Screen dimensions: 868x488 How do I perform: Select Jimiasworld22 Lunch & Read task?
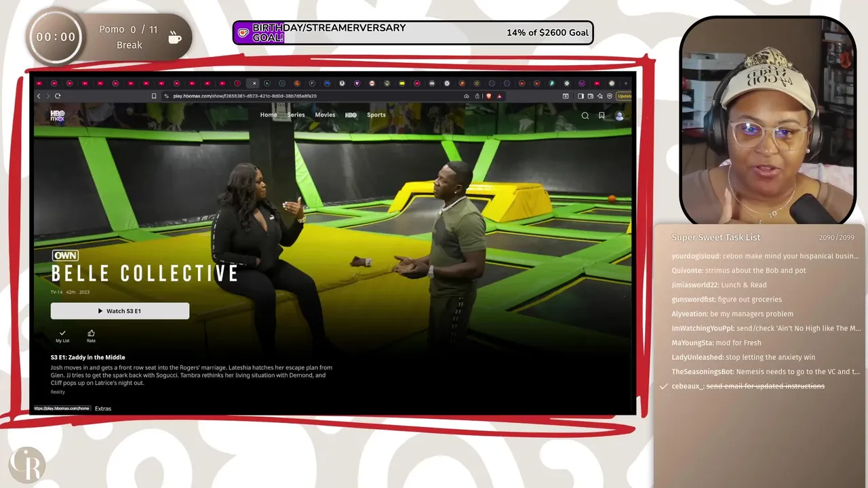pyautogui.click(x=719, y=285)
